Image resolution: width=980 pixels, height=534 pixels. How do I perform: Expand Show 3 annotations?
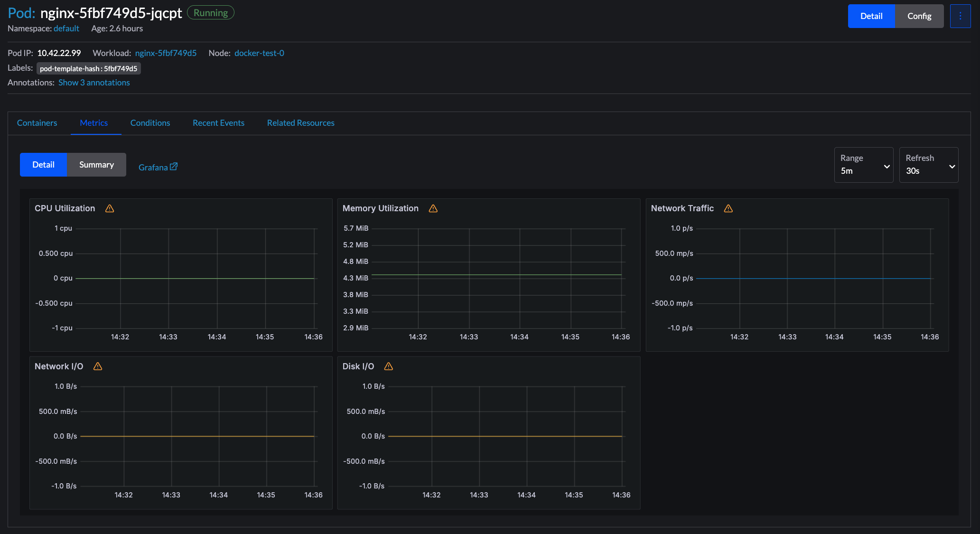[94, 83]
